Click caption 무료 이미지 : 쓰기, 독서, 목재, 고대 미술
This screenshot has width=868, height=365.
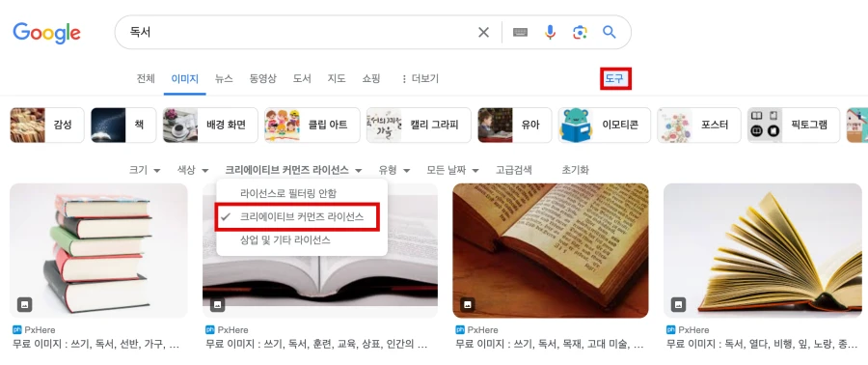tap(550, 344)
